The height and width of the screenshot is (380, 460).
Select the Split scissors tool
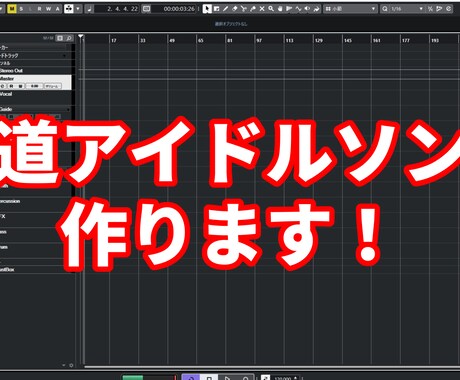pos(244,9)
